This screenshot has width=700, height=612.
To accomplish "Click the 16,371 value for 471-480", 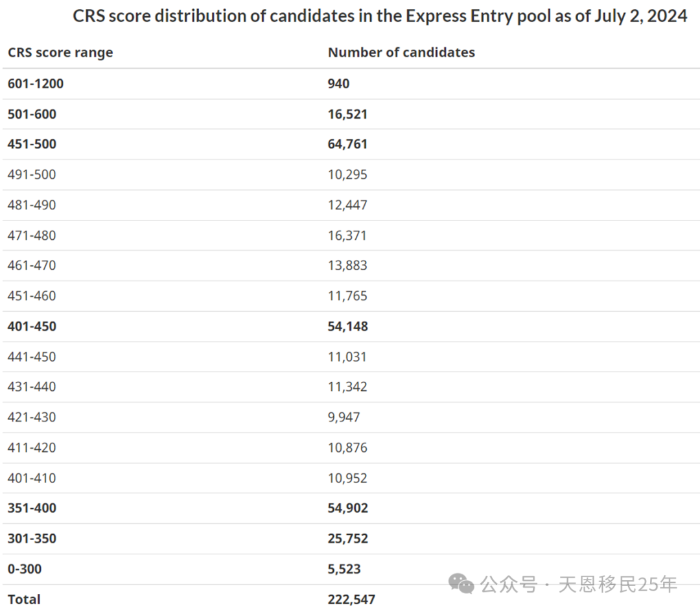I will click(347, 235).
